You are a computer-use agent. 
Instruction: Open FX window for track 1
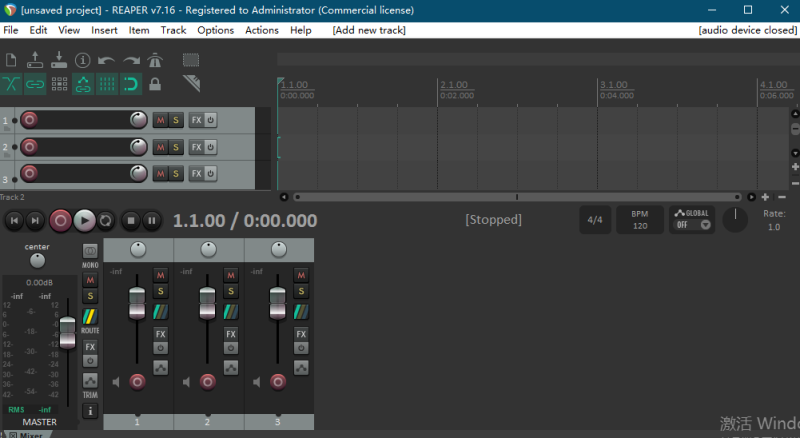point(196,120)
